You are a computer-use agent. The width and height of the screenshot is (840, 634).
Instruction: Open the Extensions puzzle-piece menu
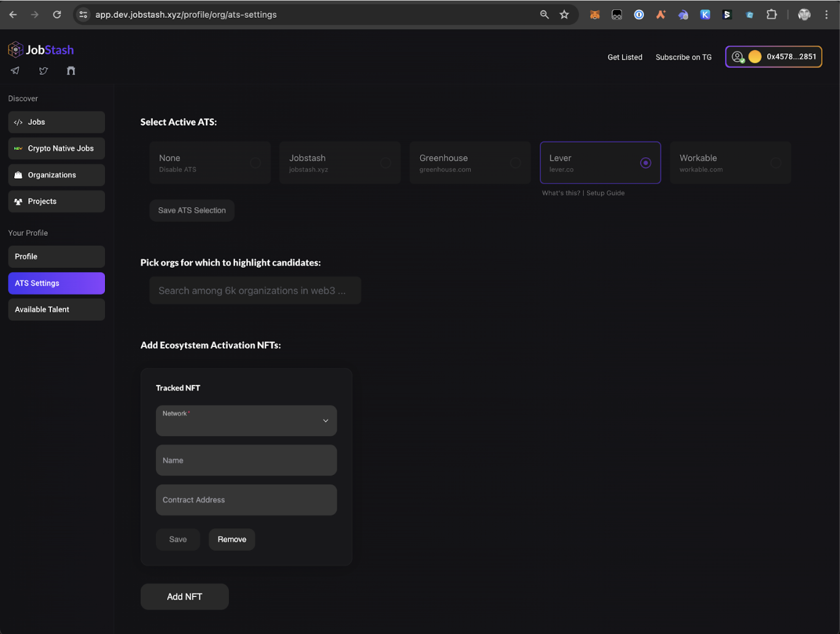tap(772, 15)
